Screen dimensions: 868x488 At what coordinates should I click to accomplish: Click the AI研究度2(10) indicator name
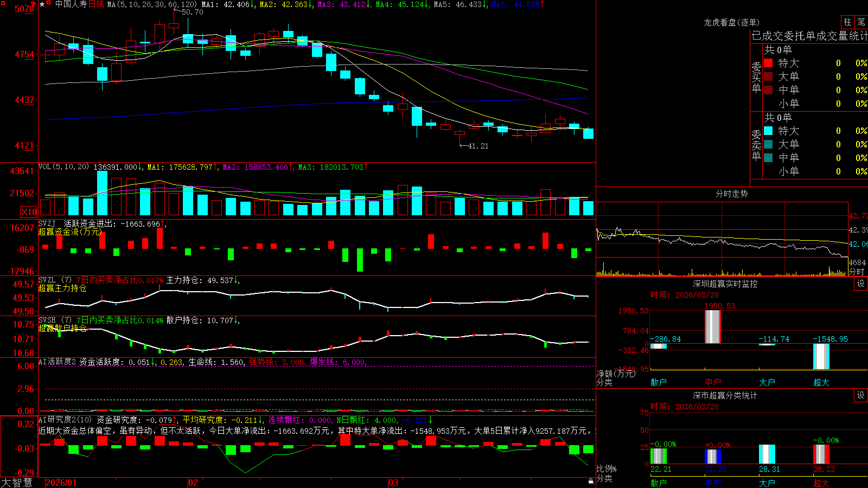pos(65,420)
